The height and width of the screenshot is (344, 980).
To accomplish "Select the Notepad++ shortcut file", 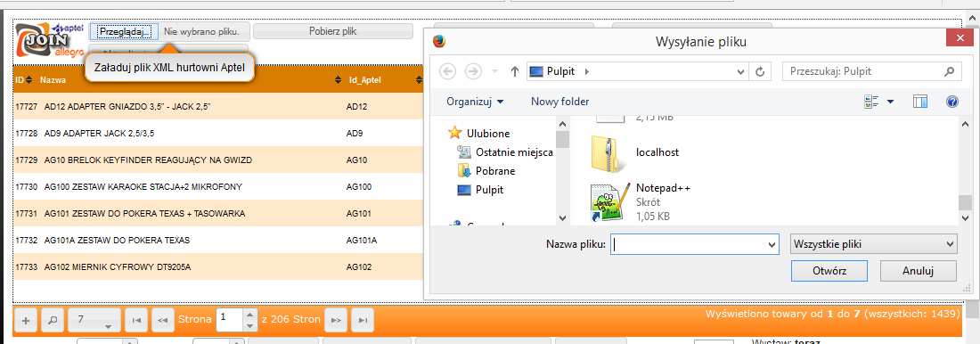I will click(641, 202).
